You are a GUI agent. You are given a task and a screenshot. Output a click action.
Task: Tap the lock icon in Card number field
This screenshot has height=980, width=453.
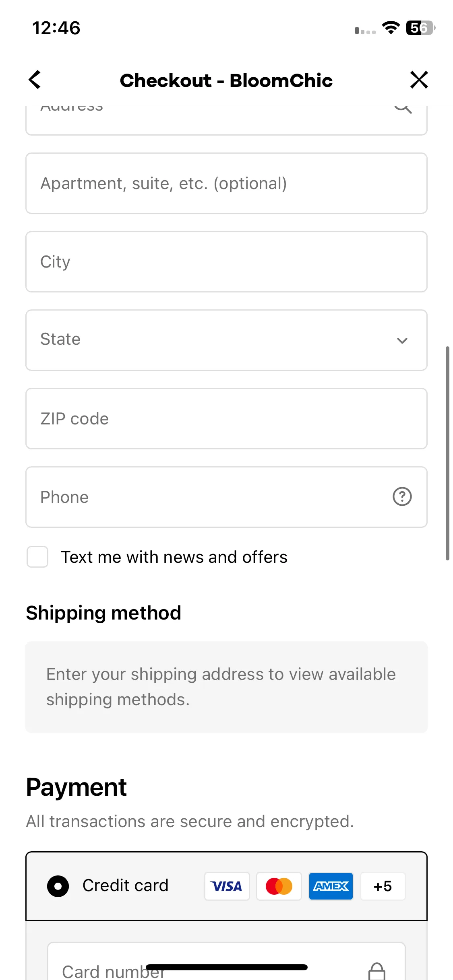click(x=377, y=971)
